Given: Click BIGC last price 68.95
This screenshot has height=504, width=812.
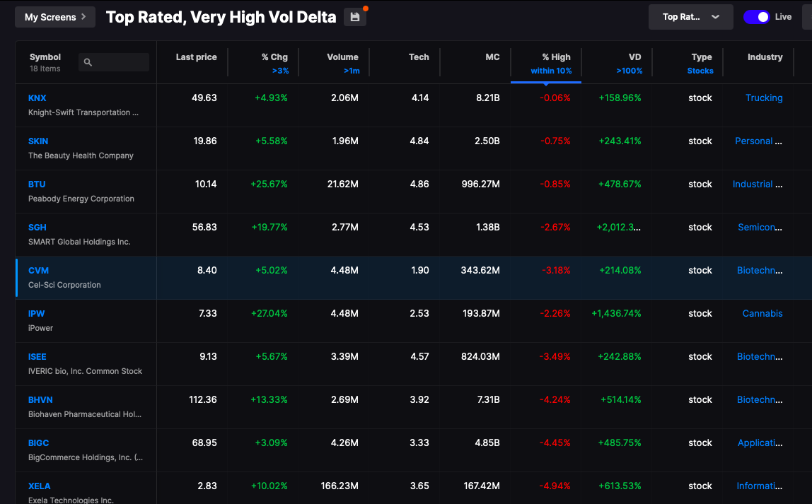Looking at the screenshot, I should [204, 443].
